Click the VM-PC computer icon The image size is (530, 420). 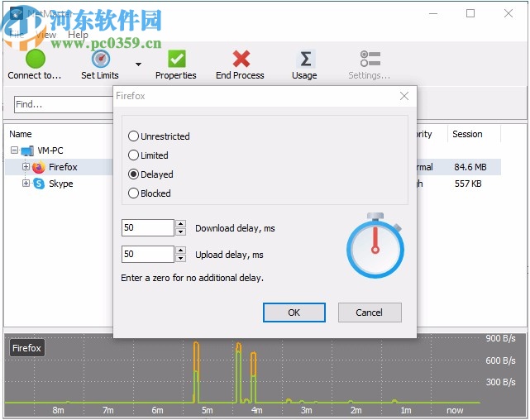(x=27, y=150)
